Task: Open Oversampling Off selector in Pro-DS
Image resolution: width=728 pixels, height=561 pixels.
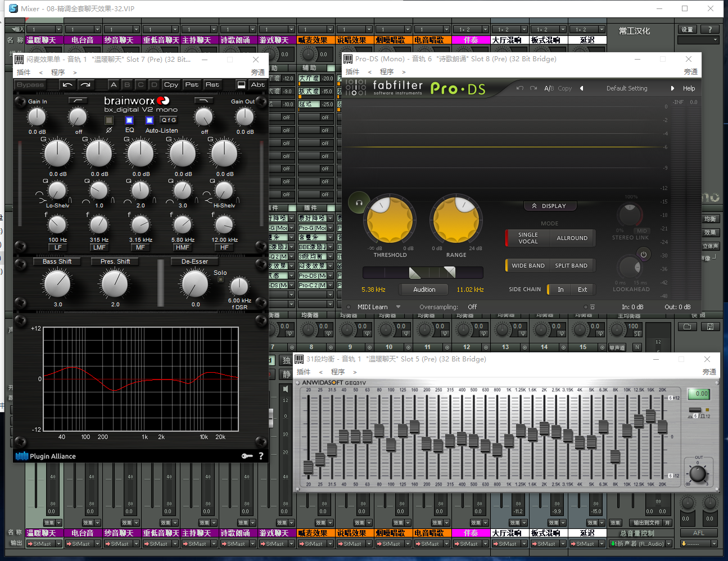Action: coord(472,307)
